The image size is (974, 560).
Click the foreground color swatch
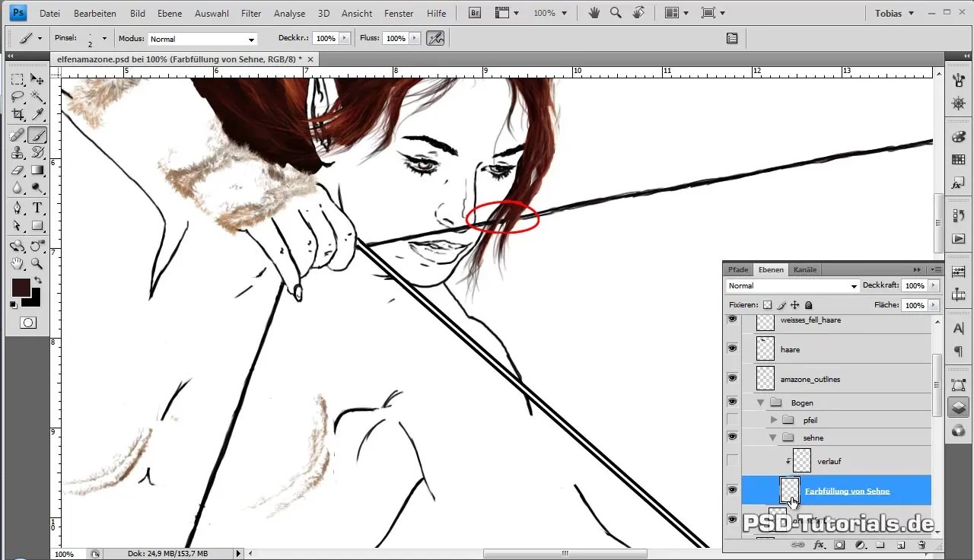[x=21, y=287]
